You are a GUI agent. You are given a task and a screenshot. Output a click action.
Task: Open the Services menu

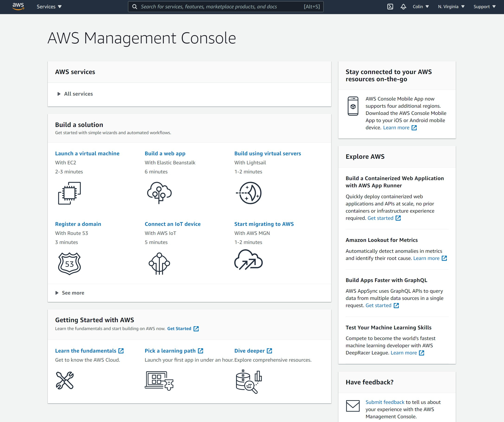49,7
